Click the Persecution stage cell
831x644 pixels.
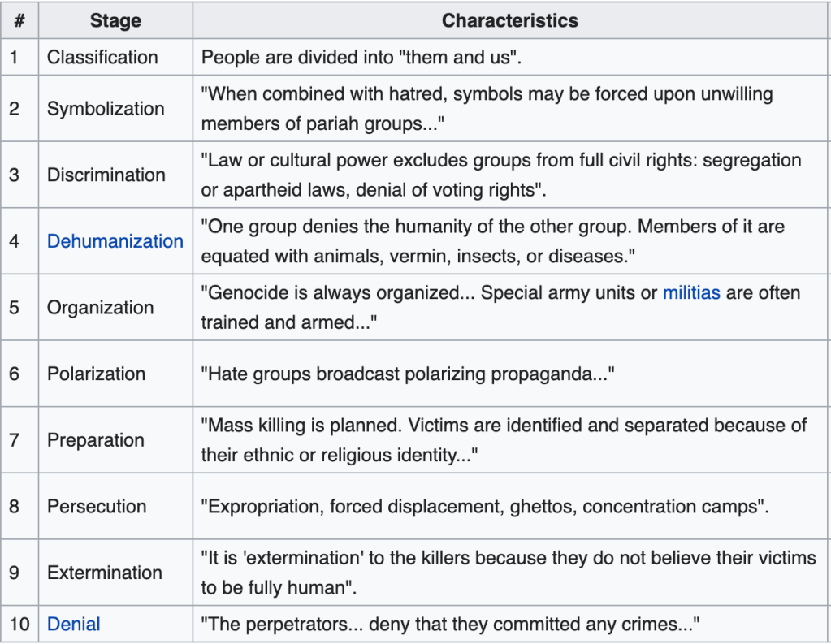click(97, 506)
